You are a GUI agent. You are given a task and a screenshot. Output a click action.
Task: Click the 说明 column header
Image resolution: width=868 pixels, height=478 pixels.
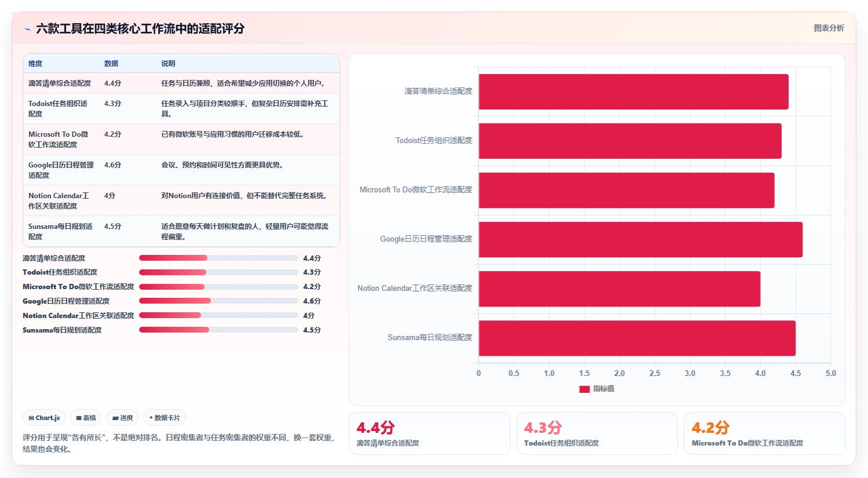pyautogui.click(x=168, y=64)
